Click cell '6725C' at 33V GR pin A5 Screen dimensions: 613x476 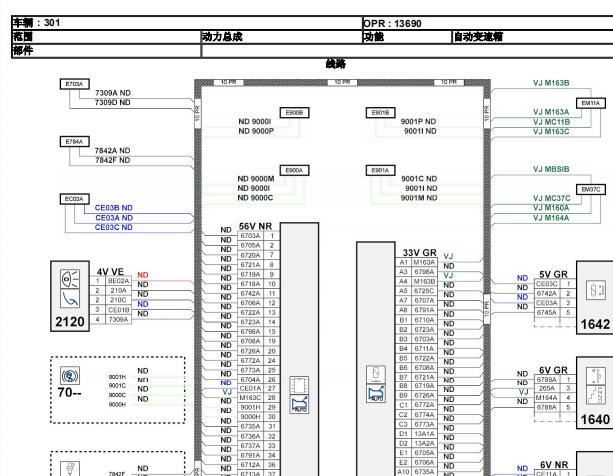(424, 291)
